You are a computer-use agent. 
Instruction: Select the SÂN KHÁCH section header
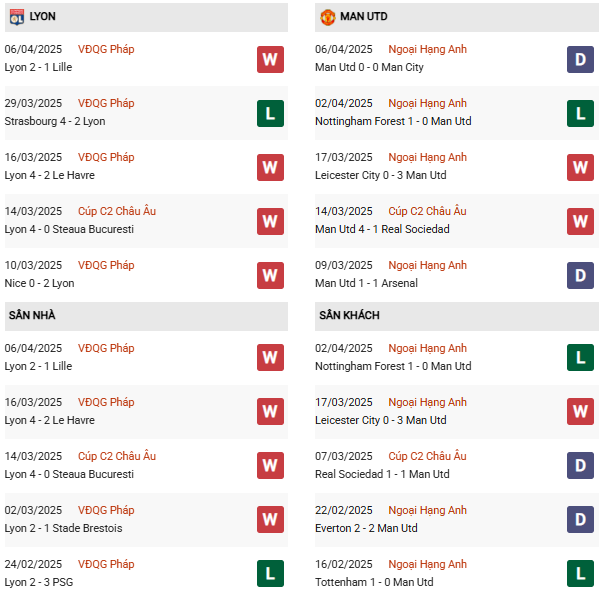(x=349, y=316)
